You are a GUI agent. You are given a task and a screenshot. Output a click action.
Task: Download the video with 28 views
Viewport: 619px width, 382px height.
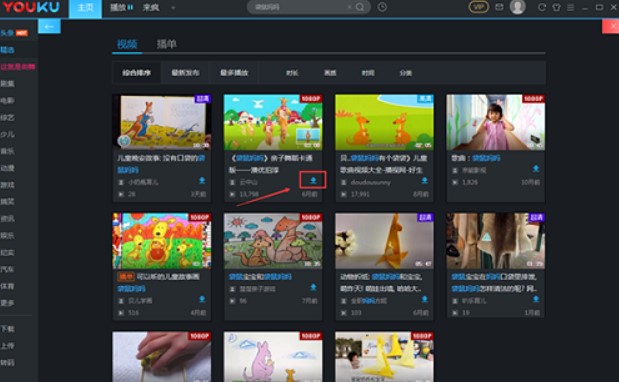pyautogui.click(x=202, y=180)
